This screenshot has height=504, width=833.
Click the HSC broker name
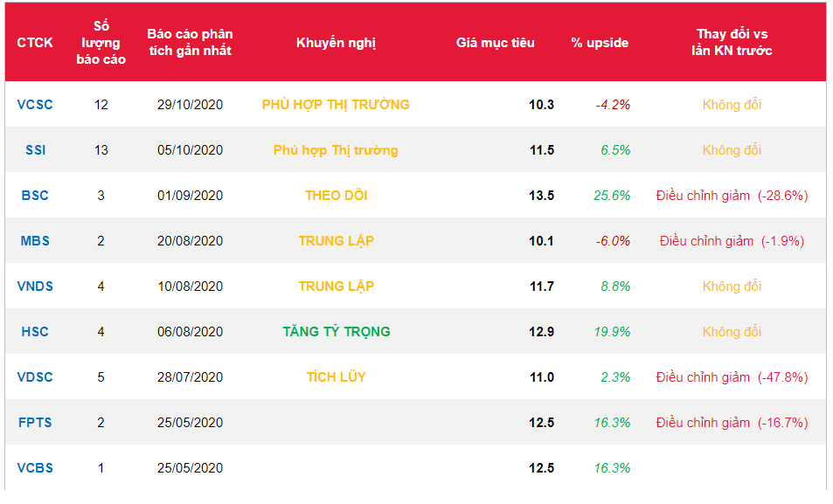35,332
